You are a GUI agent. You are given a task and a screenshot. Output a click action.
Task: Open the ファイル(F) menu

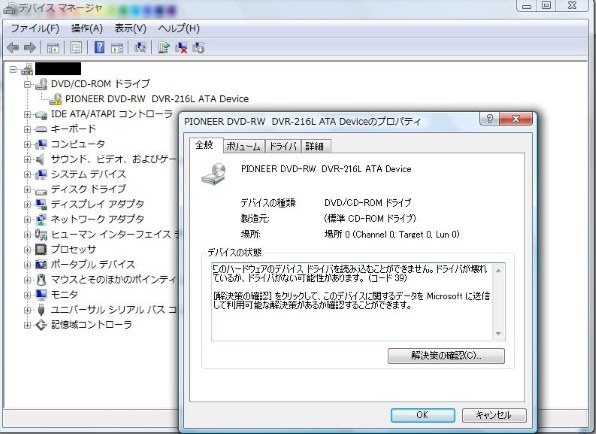click(35, 29)
